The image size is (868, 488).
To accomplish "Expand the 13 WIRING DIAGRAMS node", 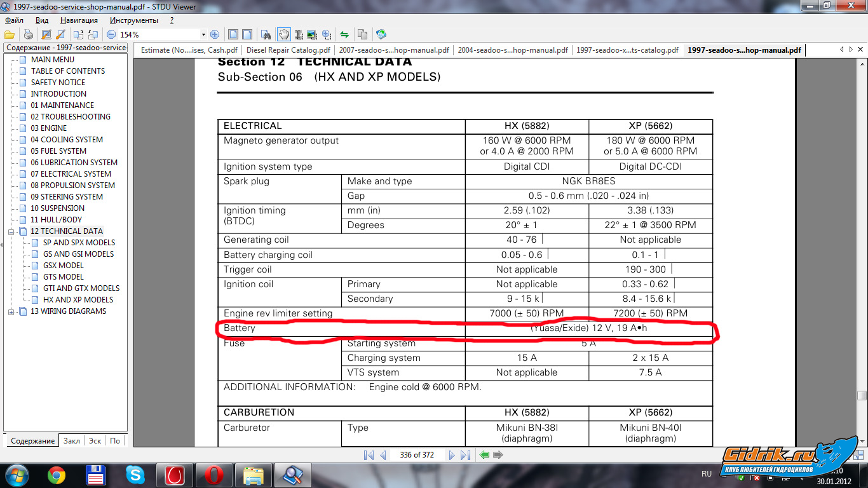I will coord(11,311).
